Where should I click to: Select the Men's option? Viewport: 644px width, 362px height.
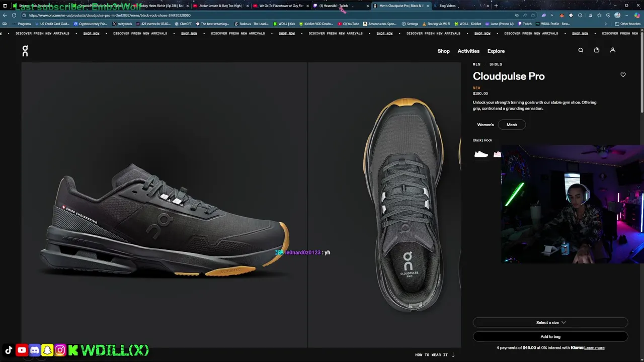512,125
